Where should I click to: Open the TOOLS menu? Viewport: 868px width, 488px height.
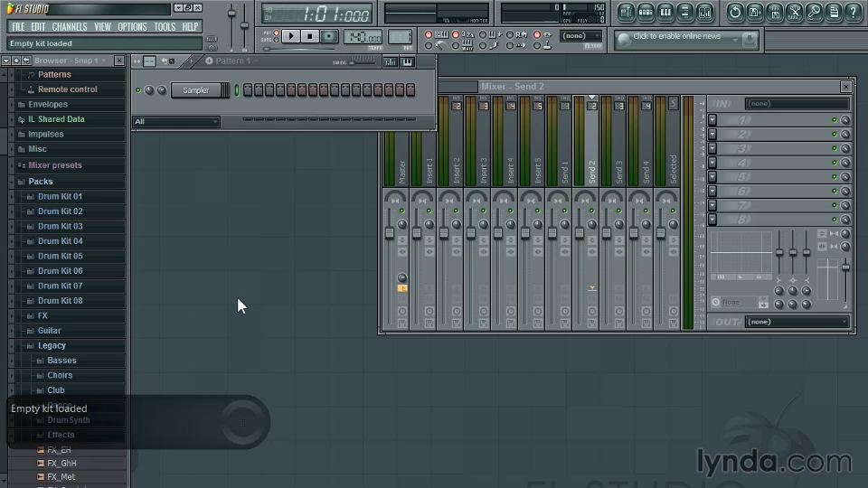(x=165, y=27)
